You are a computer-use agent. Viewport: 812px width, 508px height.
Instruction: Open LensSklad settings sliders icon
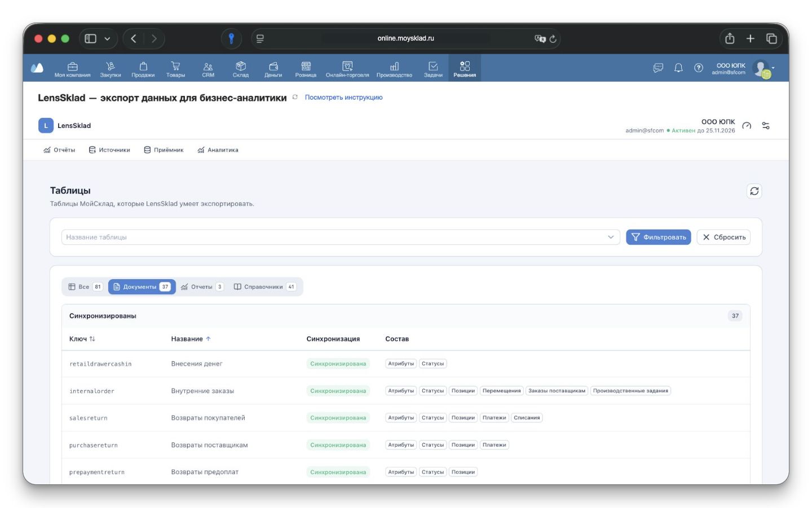(x=766, y=126)
